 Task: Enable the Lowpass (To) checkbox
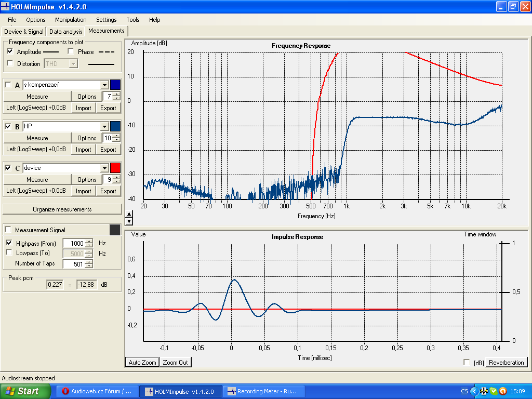(x=9, y=253)
